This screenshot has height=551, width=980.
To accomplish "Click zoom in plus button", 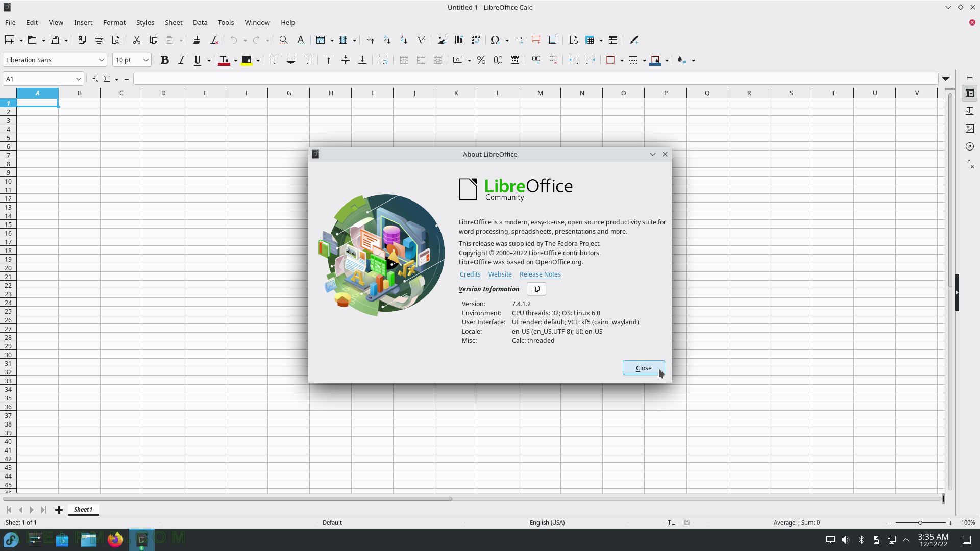I will pyautogui.click(x=950, y=523).
